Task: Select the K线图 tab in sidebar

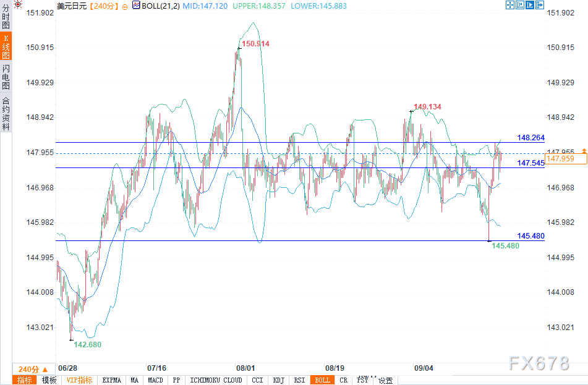Action: pos(6,48)
